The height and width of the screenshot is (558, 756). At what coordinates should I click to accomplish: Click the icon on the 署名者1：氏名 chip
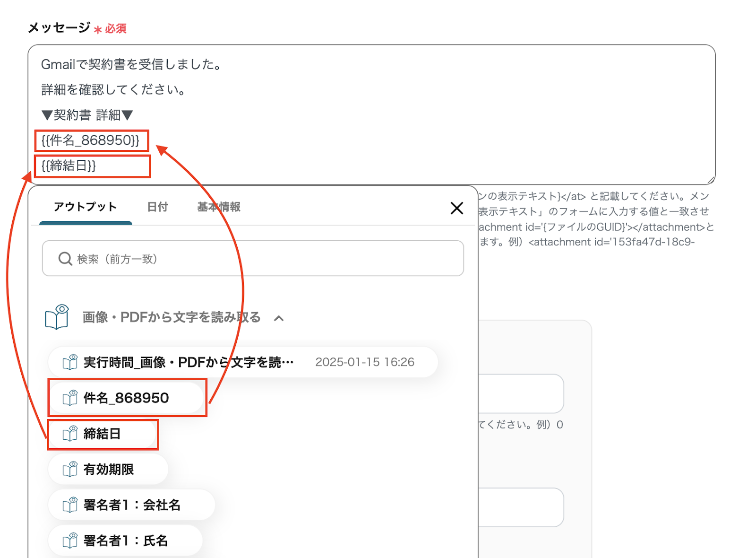(70, 540)
